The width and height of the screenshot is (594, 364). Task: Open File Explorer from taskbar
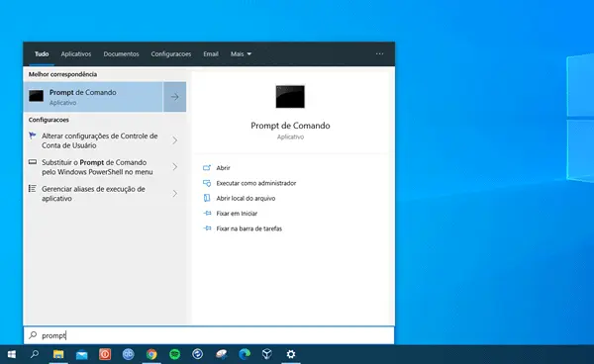coord(58,354)
